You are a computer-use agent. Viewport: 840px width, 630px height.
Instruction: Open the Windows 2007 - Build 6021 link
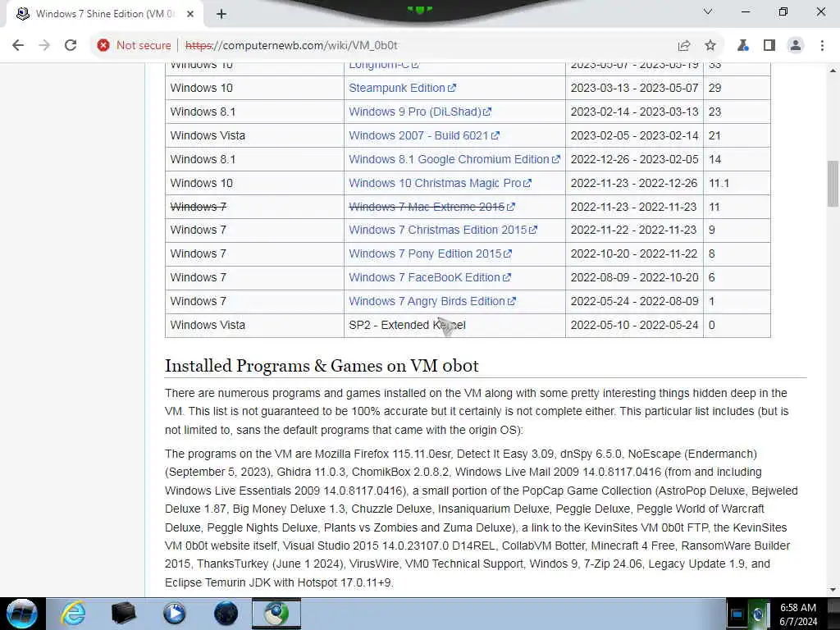[x=424, y=135]
